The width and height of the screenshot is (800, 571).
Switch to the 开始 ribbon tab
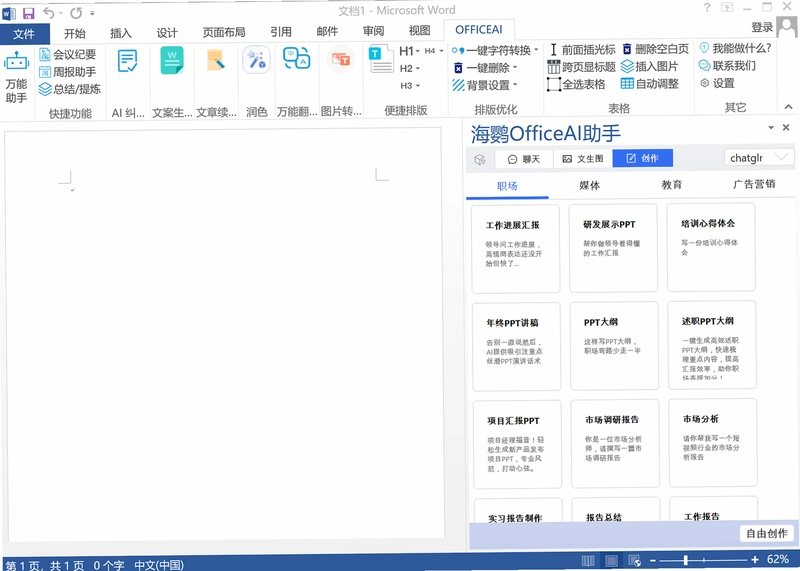click(x=74, y=33)
